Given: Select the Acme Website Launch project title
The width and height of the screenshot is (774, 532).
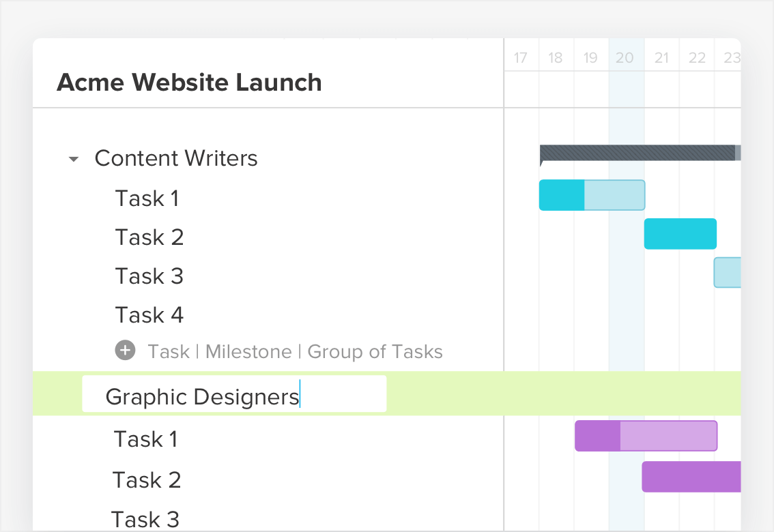Looking at the screenshot, I should pyautogui.click(x=189, y=83).
